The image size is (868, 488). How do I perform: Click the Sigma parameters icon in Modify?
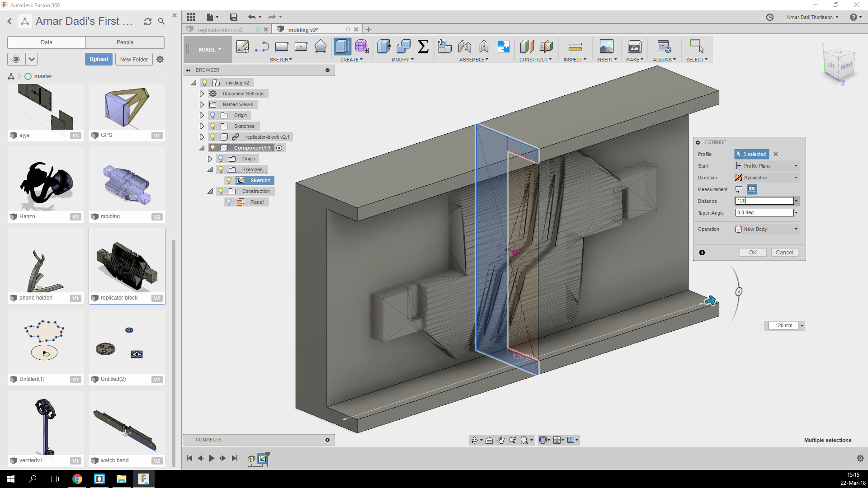(423, 47)
